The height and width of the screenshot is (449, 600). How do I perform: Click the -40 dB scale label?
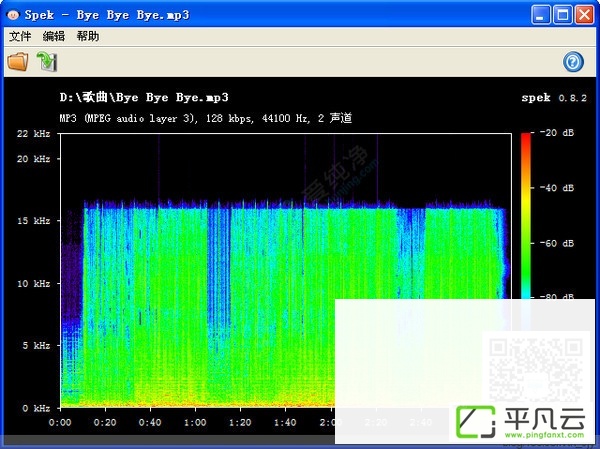point(557,188)
